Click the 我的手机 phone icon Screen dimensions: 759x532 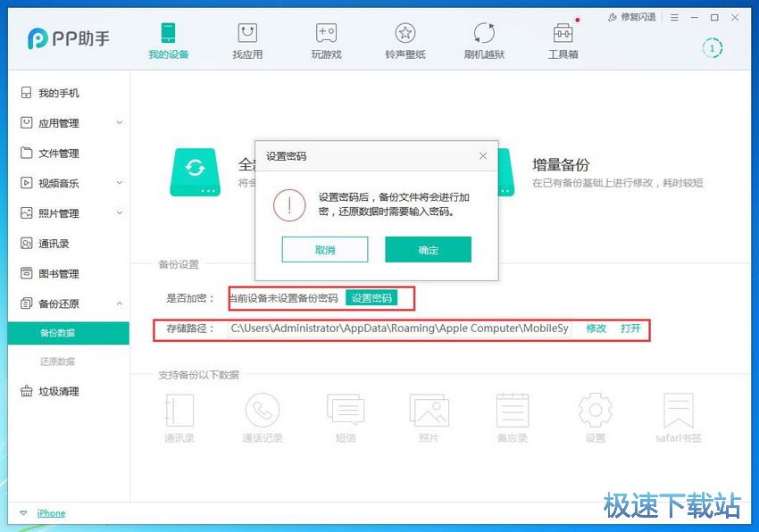coord(26,93)
